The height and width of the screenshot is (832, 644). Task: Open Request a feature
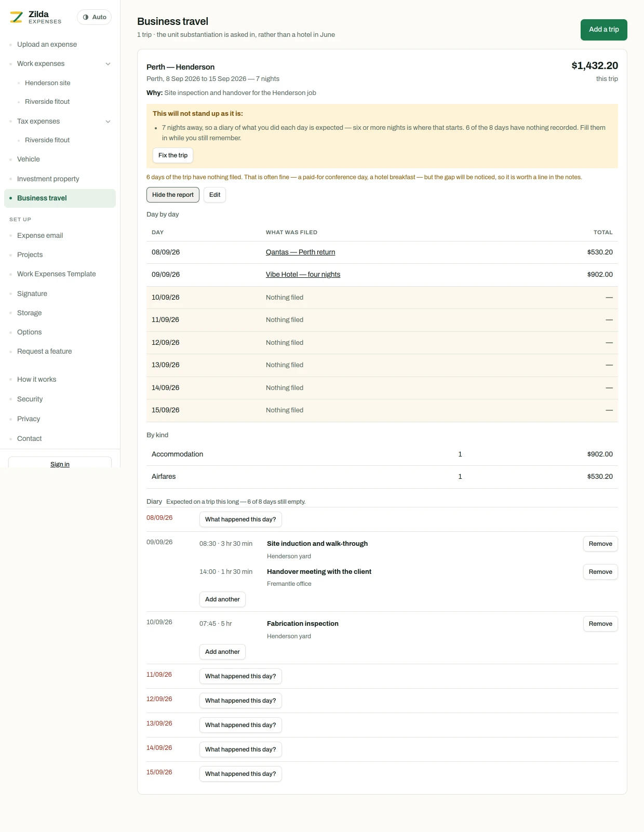60,352
